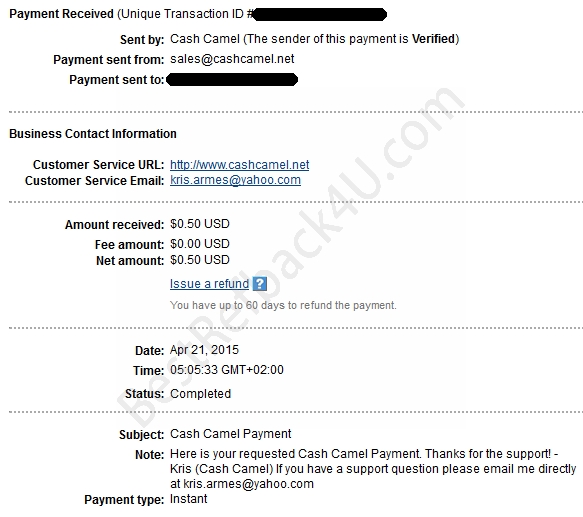Viewport: 583px width, 517px height.
Task: Click the Apr 21, 2015 date value
Action: click(x=204, y=350)
